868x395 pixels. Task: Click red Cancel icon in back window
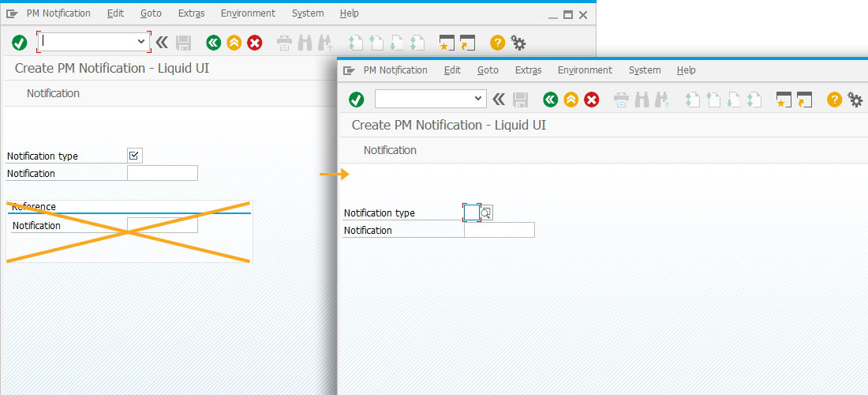click(x=255, y=43)
